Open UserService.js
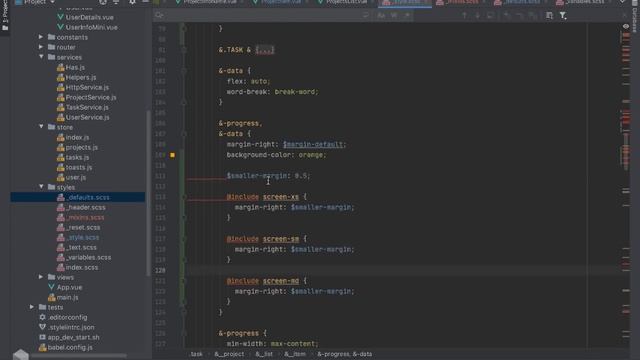Screen dimensions: 640x360 (87, 117)
